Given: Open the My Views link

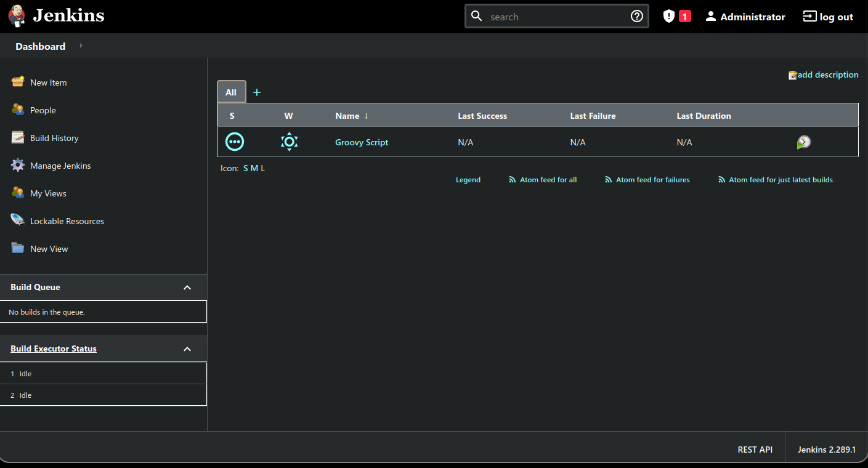Looking at the screenshot, I should [48, 193].
